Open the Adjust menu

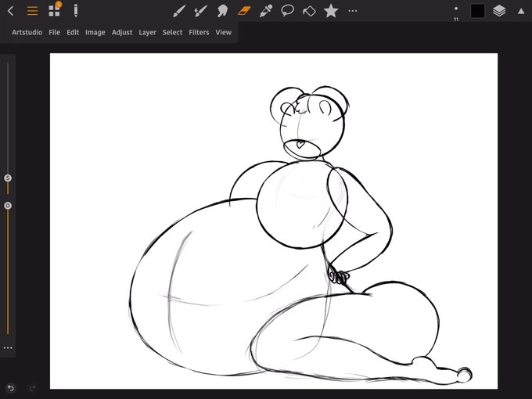122,32
